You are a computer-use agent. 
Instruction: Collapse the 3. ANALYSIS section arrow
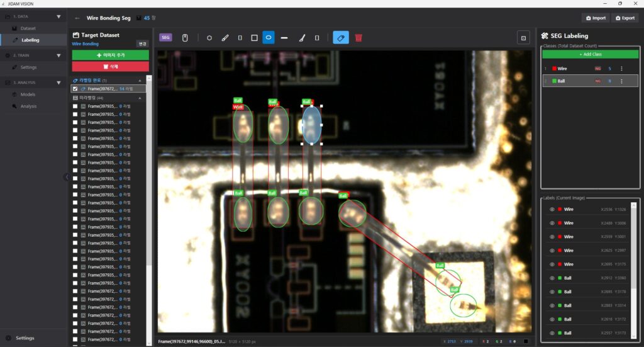[58, 82]
